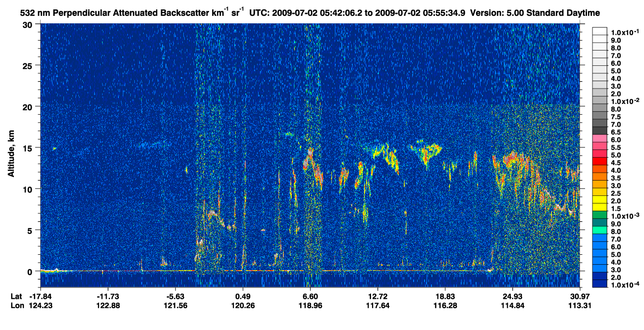Image resolution: width=644 pixels, height=330 pixels.
Task: Click color scale label 1.5
Action: [616, 209]
